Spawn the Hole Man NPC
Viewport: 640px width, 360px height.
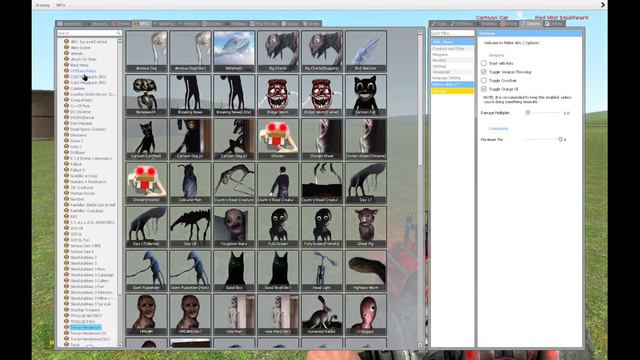coord(234,315)
